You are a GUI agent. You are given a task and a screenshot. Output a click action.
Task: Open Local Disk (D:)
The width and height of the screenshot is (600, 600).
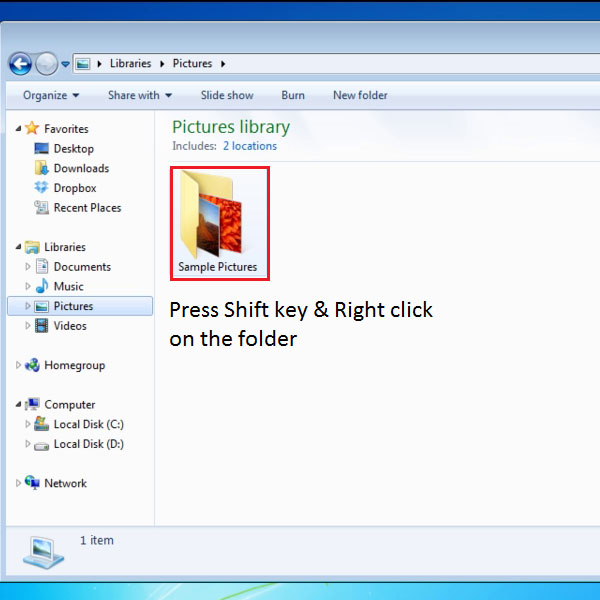[x=89, y=444]
